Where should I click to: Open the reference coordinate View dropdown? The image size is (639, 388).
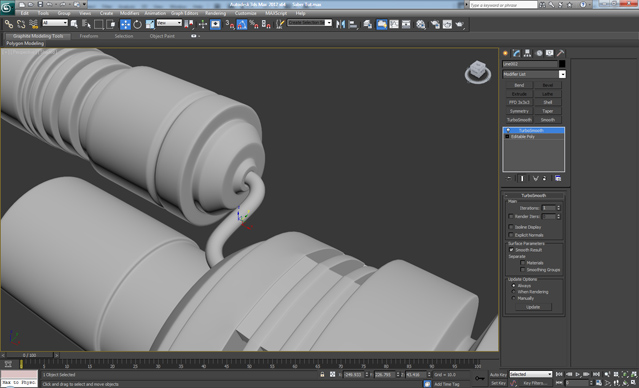(169, 23)
